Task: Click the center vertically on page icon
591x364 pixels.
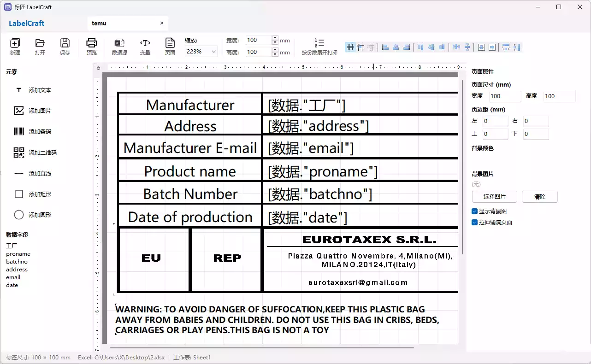Action: pos(492,47)
